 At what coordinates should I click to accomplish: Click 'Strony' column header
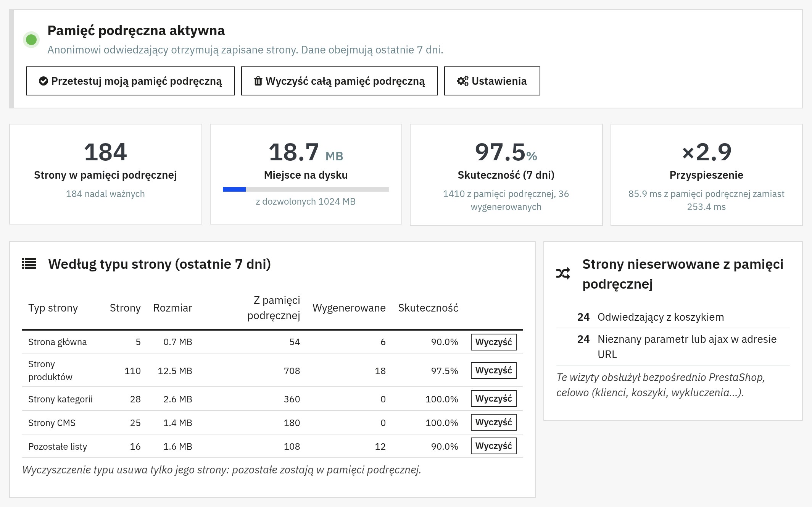(125, 308)
